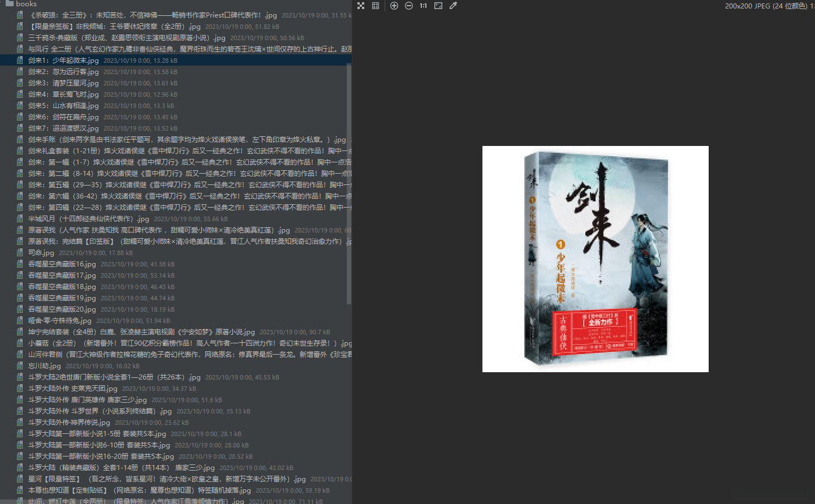
Task: Click the file icon beside 吞噬星空典藏版16.jpg
Action: (20, 264)
